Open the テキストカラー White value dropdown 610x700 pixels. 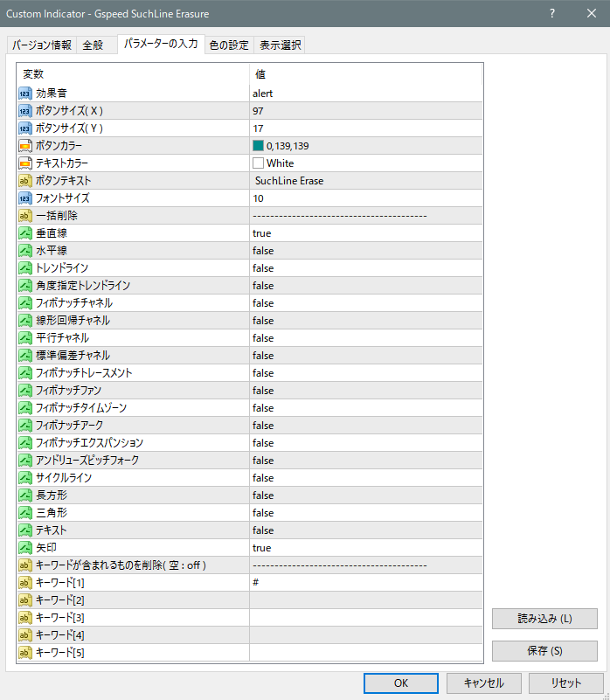[365, 163]
